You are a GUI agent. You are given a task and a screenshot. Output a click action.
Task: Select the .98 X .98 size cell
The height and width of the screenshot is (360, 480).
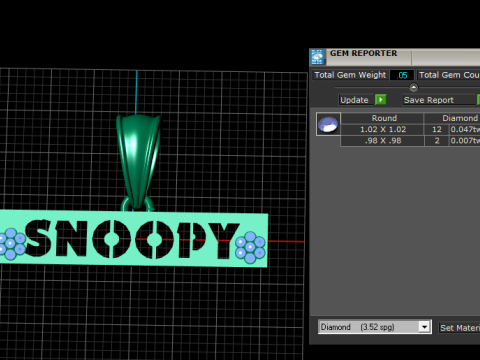(382, 141)
